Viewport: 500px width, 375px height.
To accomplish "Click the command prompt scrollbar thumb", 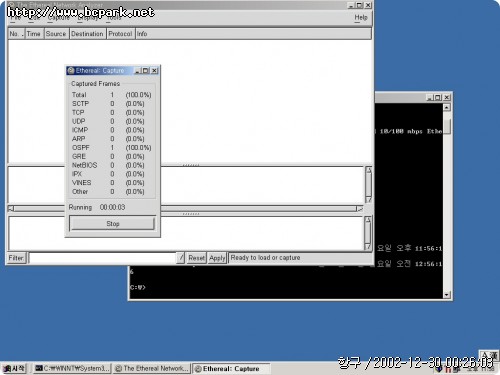I will click(447, 126).
